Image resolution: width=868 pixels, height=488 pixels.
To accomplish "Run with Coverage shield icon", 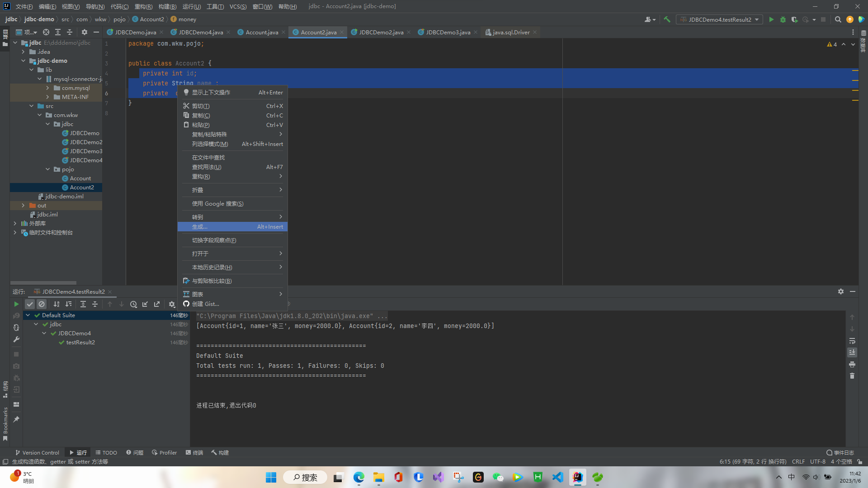I will coord(794,19).
